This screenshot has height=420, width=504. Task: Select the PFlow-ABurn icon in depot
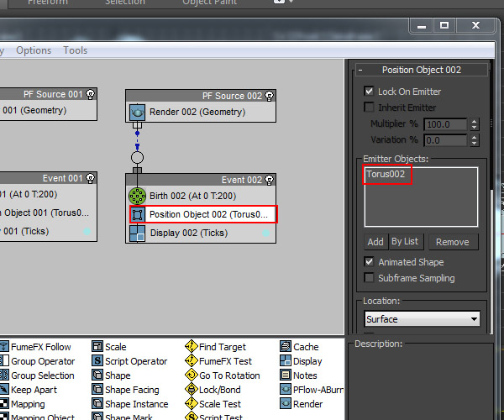click(x=286, y=389)
